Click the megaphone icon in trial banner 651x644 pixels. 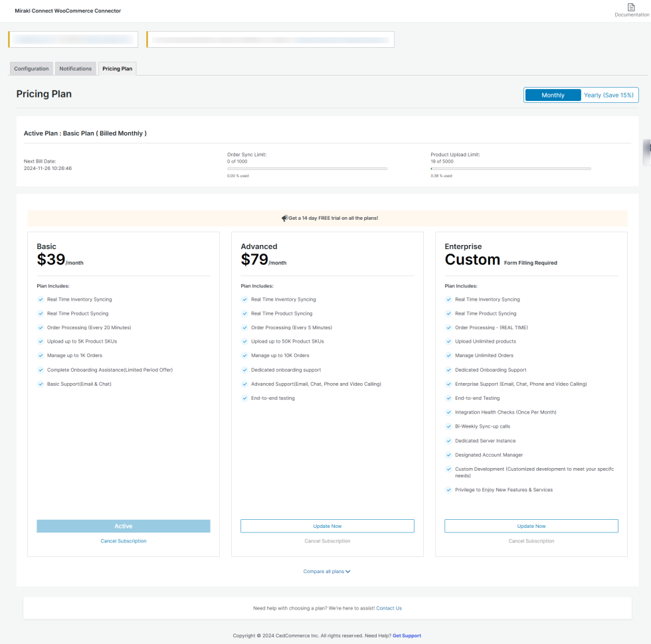tap(285, 218)
